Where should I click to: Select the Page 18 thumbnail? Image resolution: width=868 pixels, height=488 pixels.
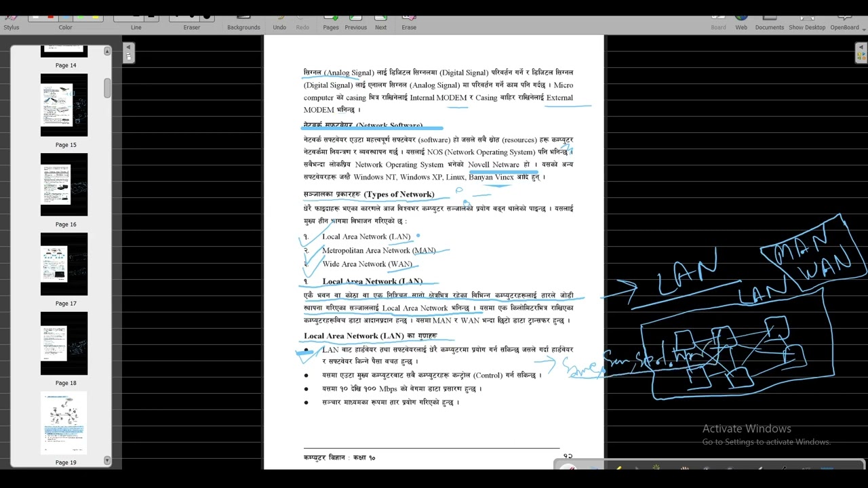pyautogui.click(x=64, y=343)
